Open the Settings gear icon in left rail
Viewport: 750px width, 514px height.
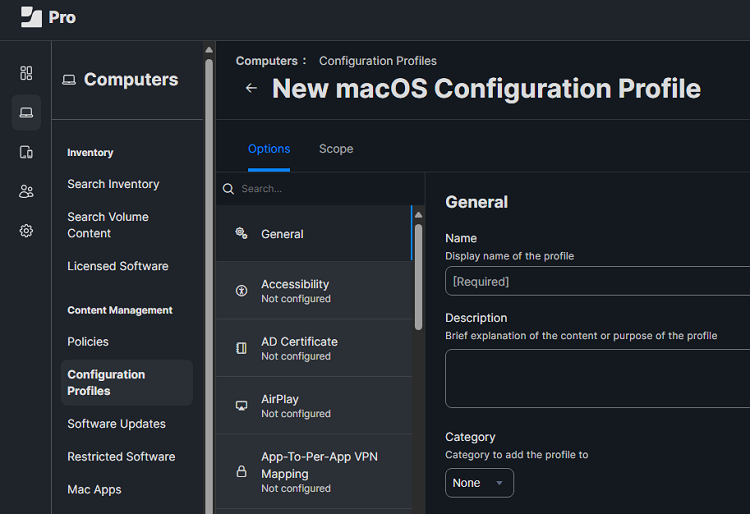tap(26, 231)
